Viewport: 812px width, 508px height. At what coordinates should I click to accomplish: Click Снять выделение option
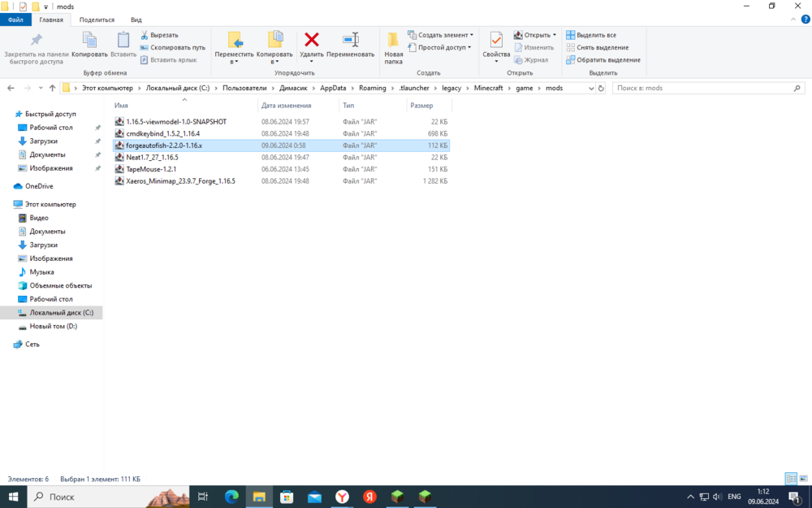[597, 48]
